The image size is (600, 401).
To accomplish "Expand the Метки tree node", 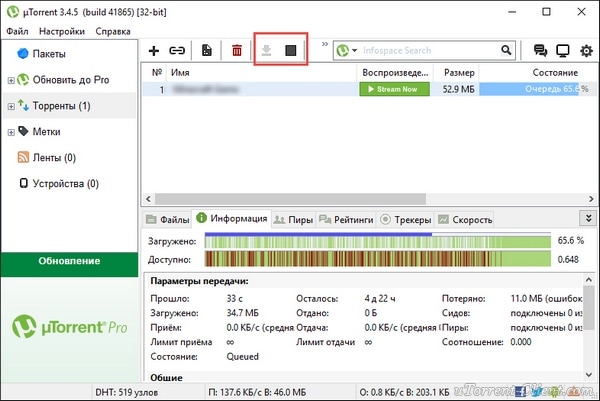I will pyautogui.click(x=11, y=132).
